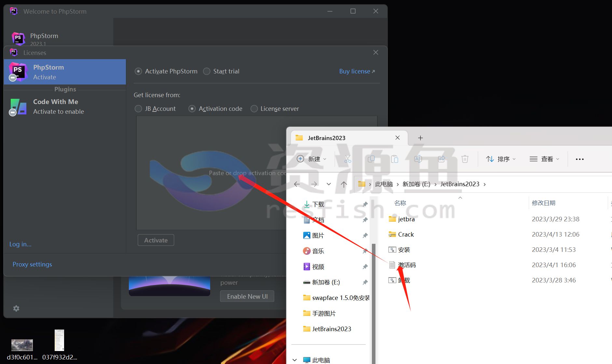Sort by 名称 column header
Viewport: 612px width, 364px height.
(400, 203)
